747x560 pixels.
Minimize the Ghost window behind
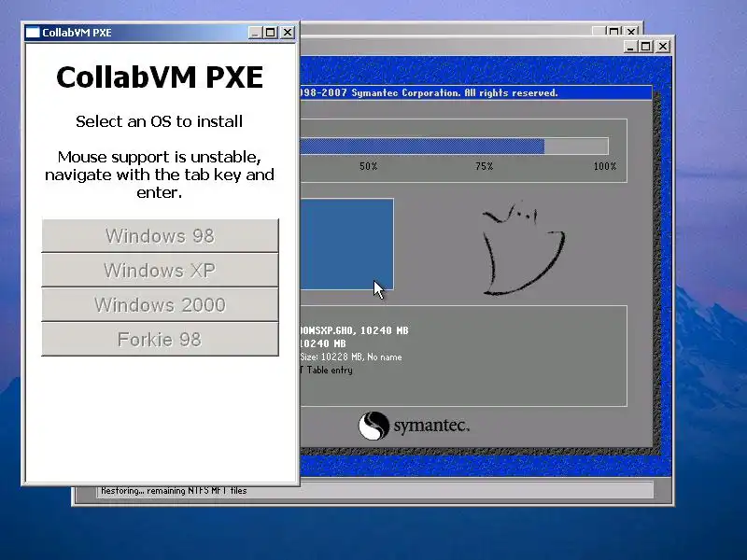pos(630,47)
